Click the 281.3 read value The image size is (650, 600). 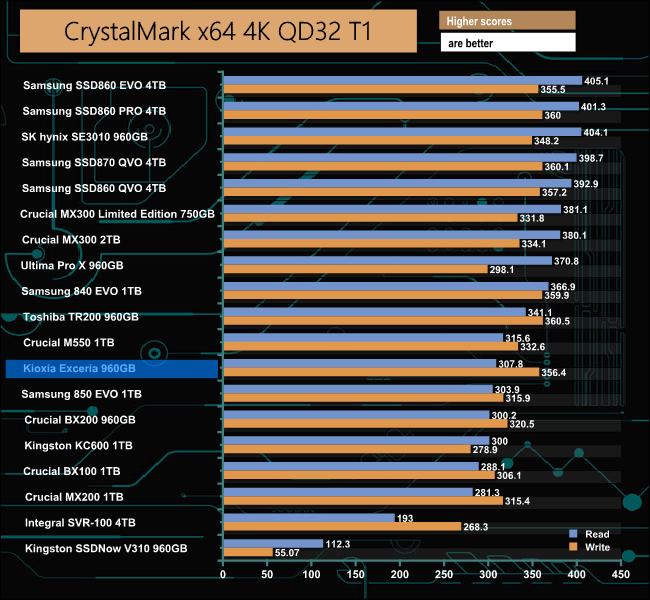(487, 493)
